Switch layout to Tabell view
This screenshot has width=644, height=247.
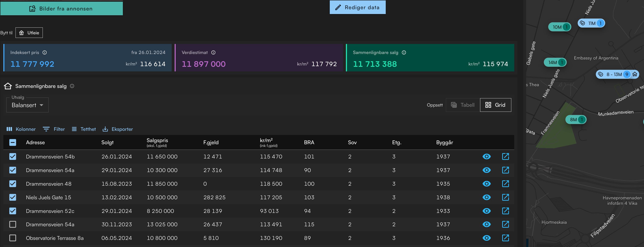tap(463, 105)
